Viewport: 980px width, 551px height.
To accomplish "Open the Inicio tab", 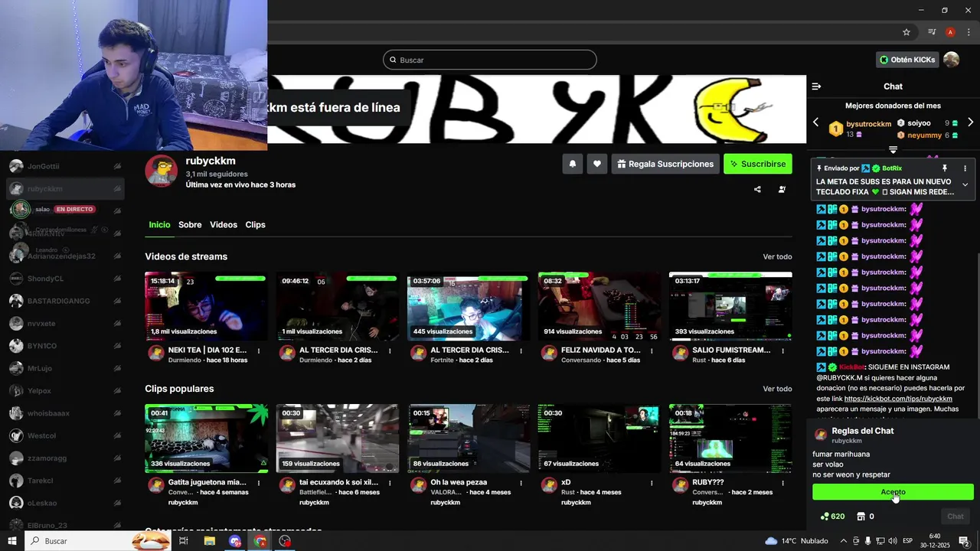I will 159,225.
